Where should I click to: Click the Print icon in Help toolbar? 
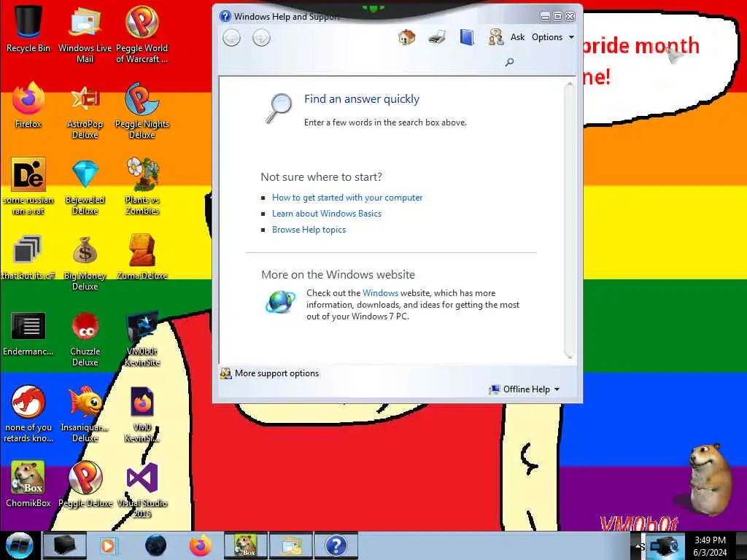437,37
